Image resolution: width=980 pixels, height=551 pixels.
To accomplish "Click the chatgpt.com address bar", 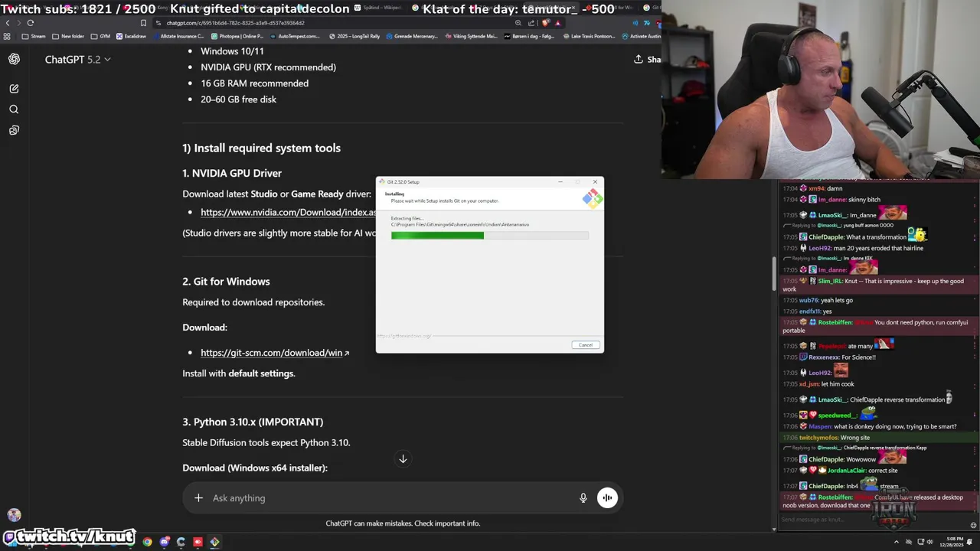I will pyautogui.click(x=329, y=23).
